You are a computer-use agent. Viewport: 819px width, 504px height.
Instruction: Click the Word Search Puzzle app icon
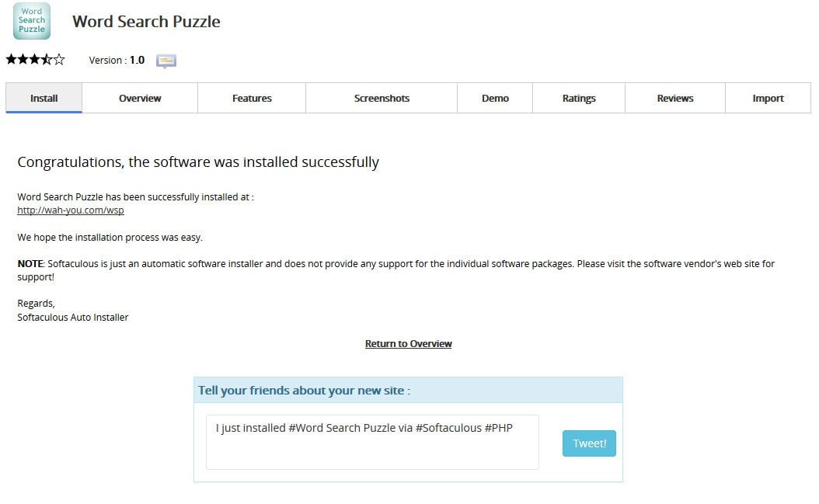click(32, 22)
